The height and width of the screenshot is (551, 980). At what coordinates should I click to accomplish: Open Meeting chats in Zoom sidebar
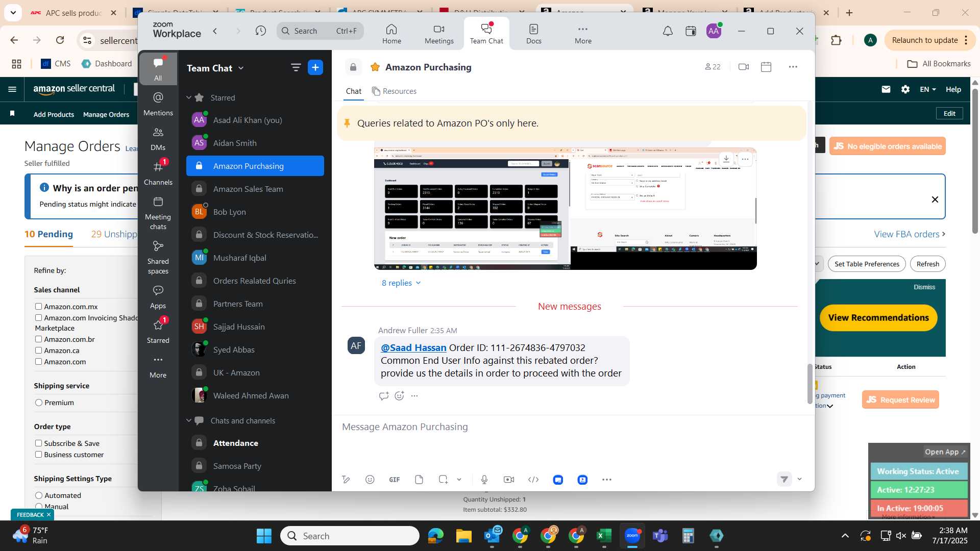[158, 213]
